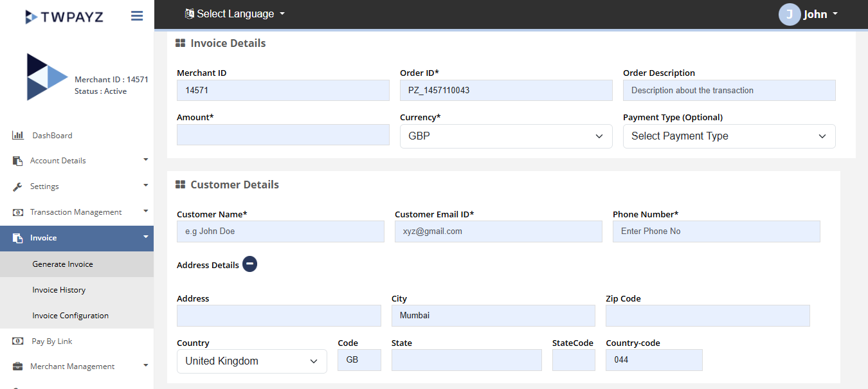The width and height of the screenshot is (868, 389).
Task: Click the Order Description field
Action: (728, 91)
